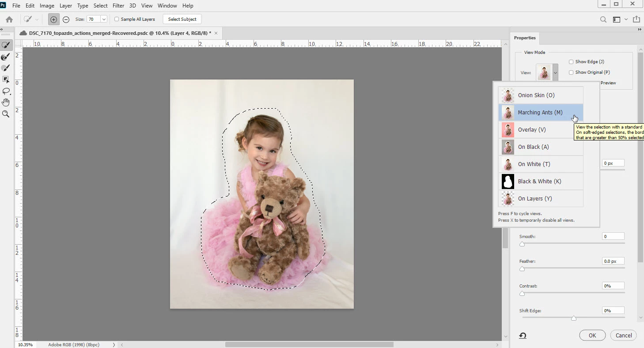The width and height of the screenshot is (644, 348).
Task: Click the Reset workspace arrow icon
Action: pyautogui.click(x=523, y=336)
